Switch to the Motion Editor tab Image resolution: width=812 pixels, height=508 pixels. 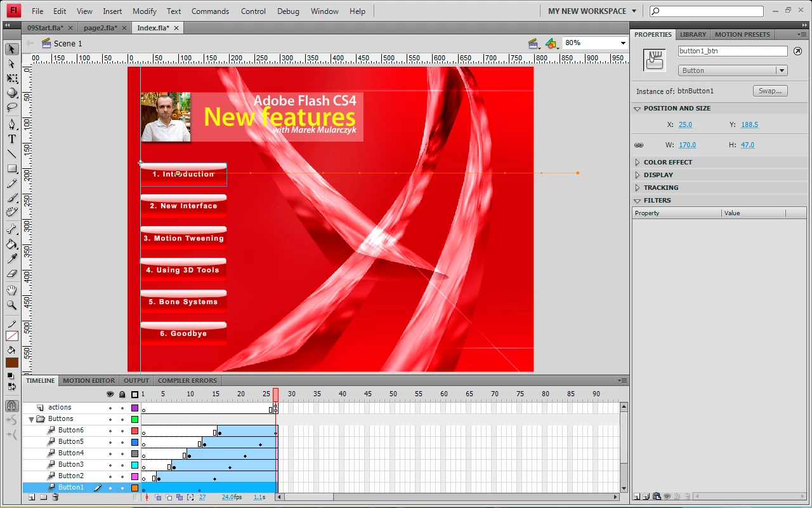pyautogui.click(x=89, y=380)
